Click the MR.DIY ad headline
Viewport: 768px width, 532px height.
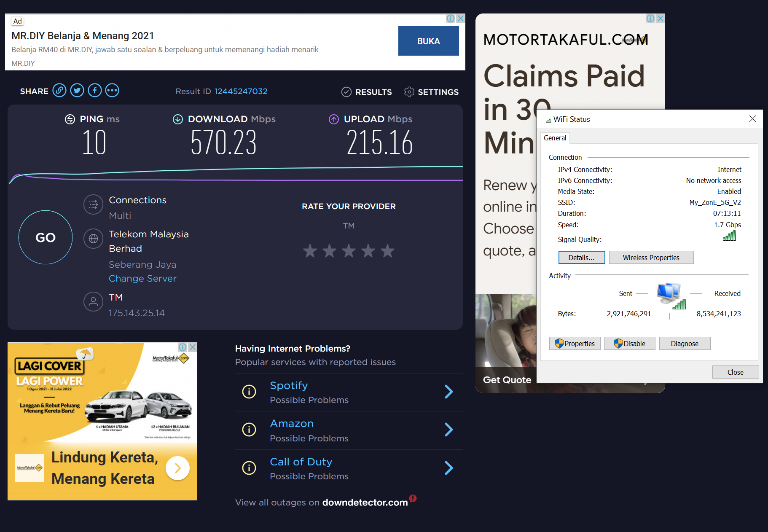click(x=83, y=36)
